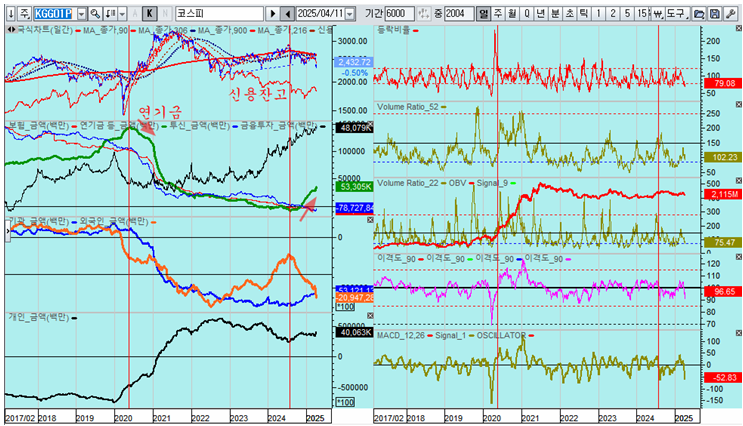Open the 도구 tools menu
This screenshot has height=426, width=743.
[677, 13]
